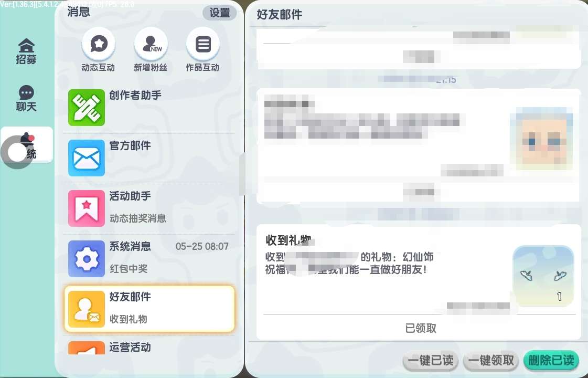Click the 一键已读 mark-all-read button
The width and height of the screenshot is (588, 378).
(431, 361)
